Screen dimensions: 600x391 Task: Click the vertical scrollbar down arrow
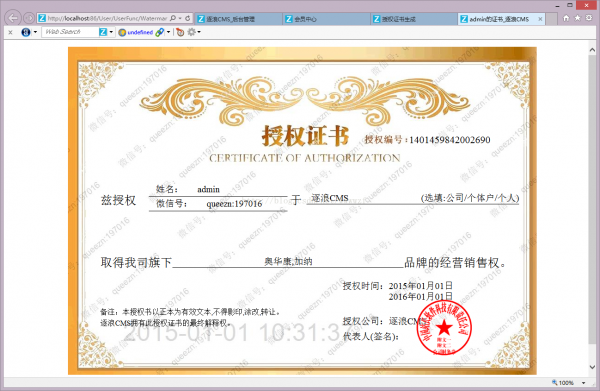592,367
